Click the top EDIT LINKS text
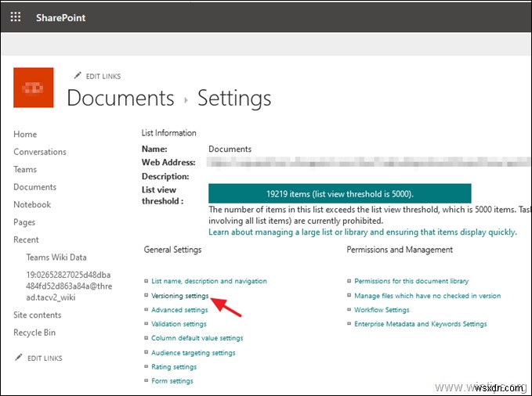 click(x=103, y=76)
